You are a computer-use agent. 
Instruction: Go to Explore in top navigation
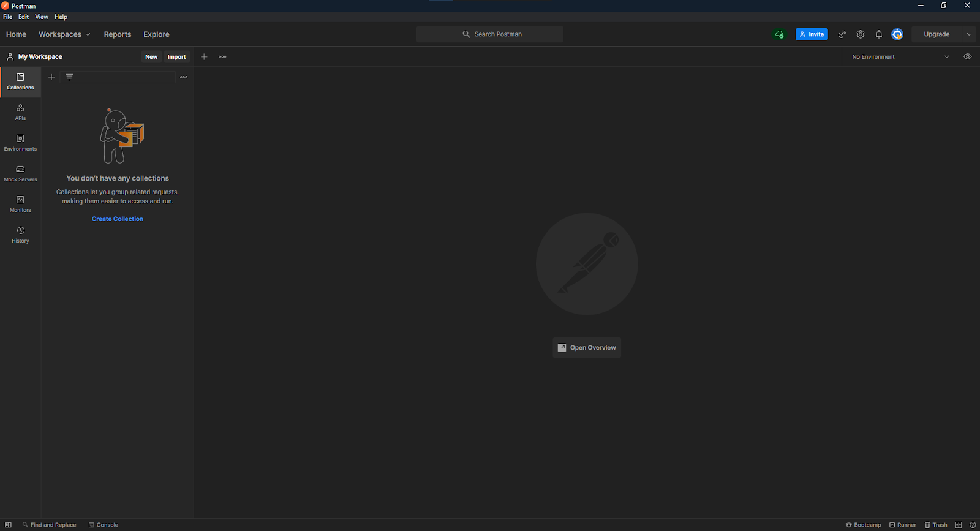[x=156, y=34]
